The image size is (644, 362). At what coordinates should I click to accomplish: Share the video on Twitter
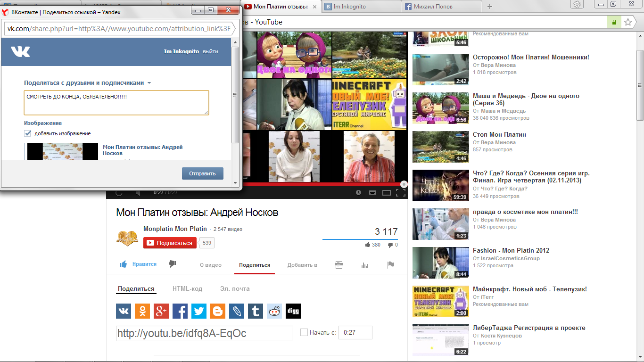coord(199,311)
